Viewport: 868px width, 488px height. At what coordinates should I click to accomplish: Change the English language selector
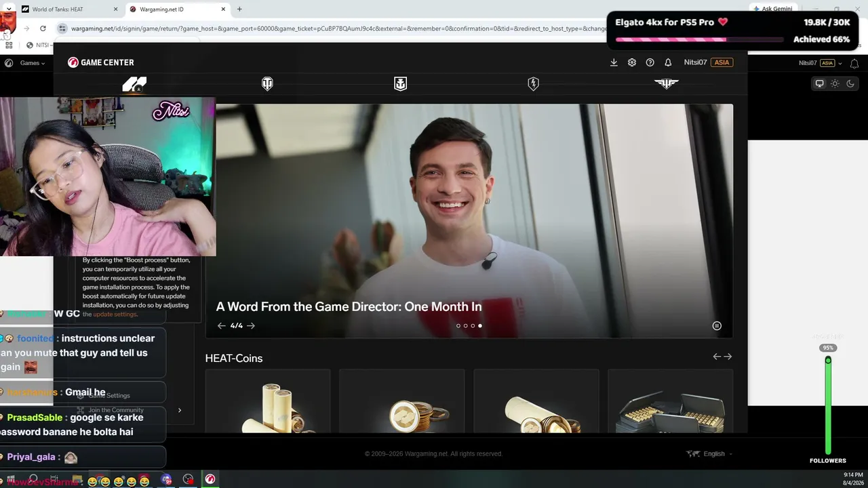[x=709, y=454]
